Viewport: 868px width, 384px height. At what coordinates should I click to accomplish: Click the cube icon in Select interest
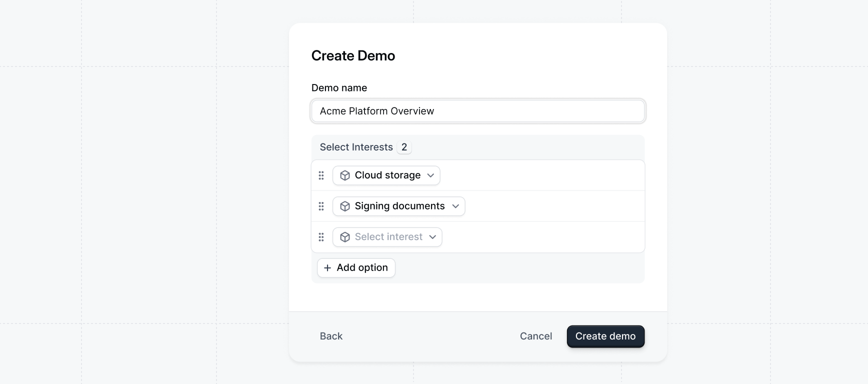click(345, 237)
